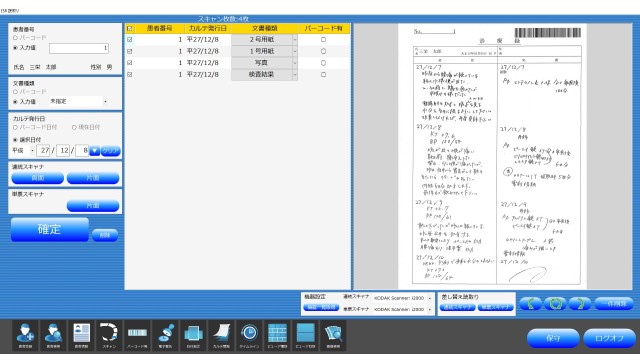Image resolution: width=640 pixels, height=360 pixels.
Task: Open the patient information card icon
Action: click(x=81, y=336)
